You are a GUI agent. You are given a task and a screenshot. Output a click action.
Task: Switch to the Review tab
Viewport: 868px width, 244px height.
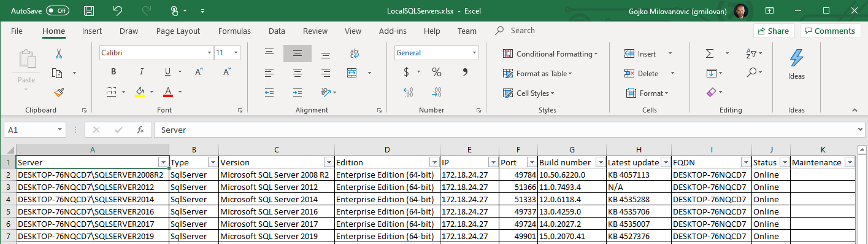[x=315, y=31]
